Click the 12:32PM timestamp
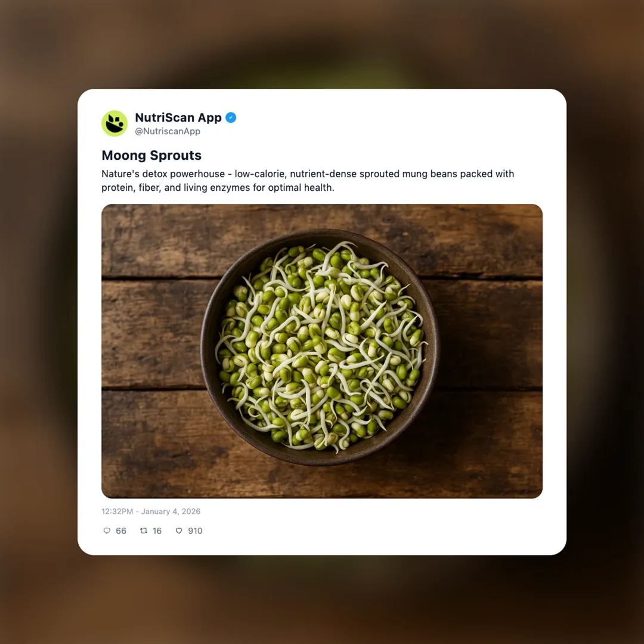Image resolution: width=644 pixels, height=644 pixels. point(117,512)
